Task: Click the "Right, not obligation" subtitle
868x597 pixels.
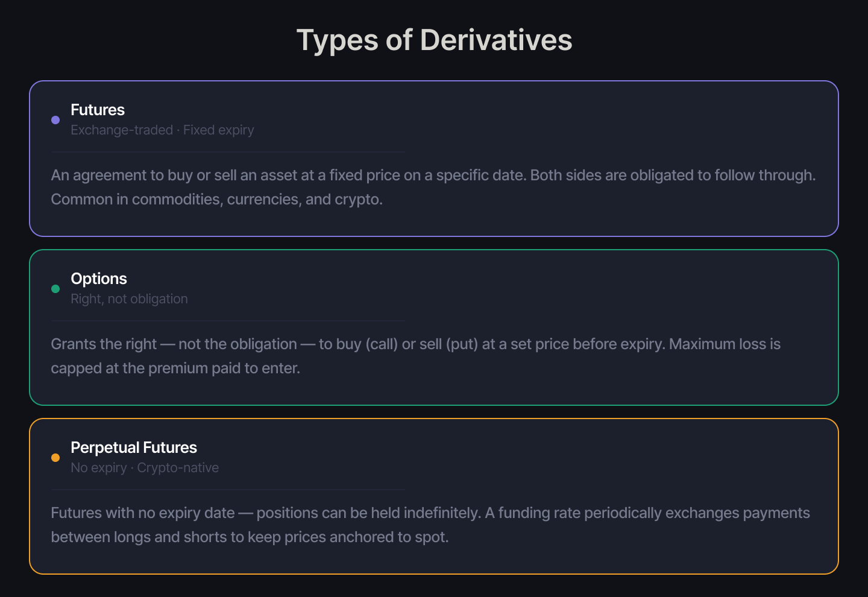Action: tap(129, 299)
